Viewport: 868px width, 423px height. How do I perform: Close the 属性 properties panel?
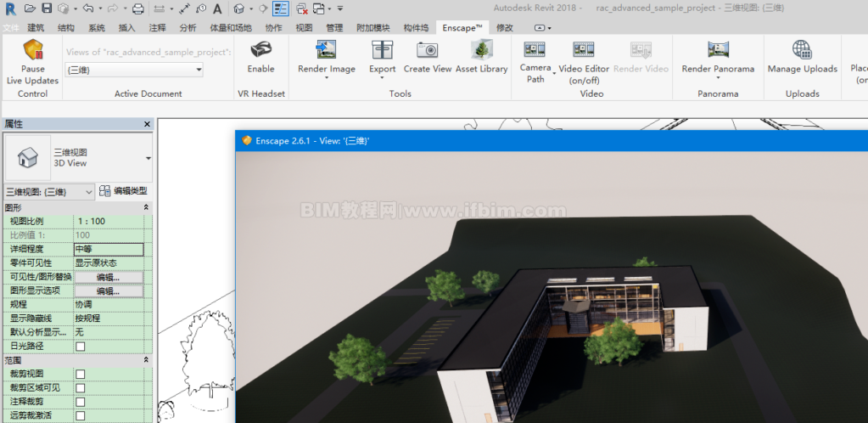[x=148, y=124]
